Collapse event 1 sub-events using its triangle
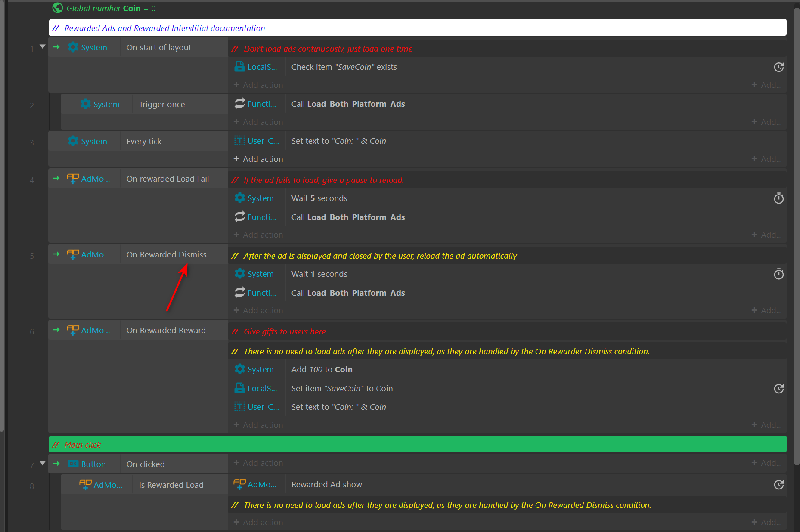The width and height of the screenshot is (800, 532). click(43, 46)
